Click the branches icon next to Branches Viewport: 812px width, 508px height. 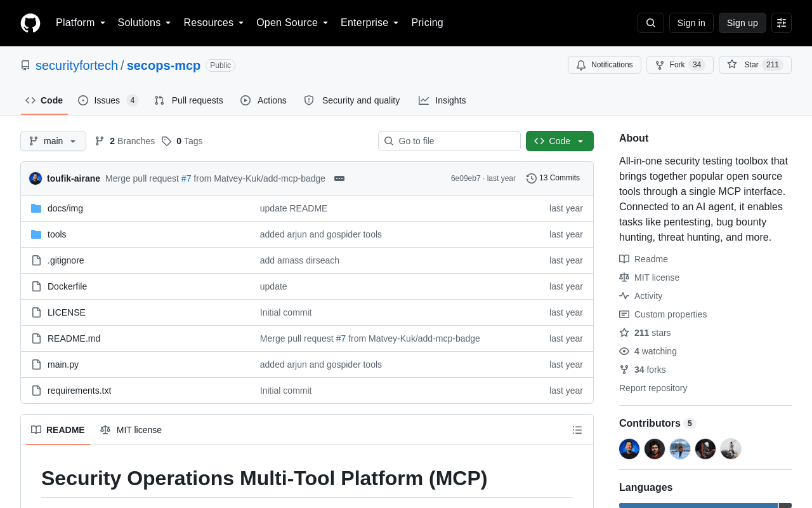click(100, 141)
